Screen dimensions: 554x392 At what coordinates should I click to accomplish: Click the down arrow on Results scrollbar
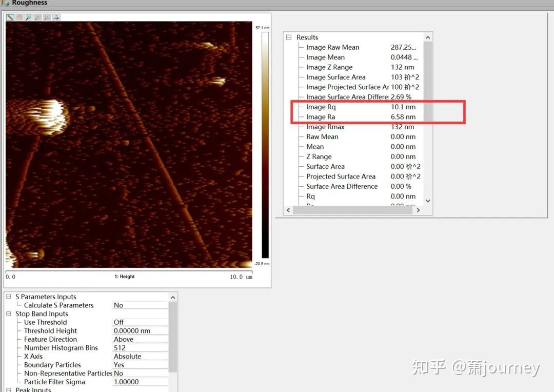coord(427,201)
